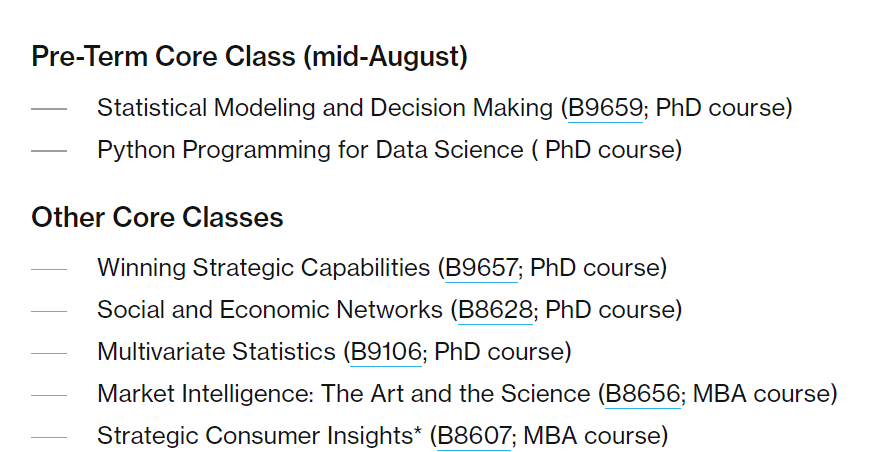Click the dash bullet before Multivariate Statistics

(49, 353)
